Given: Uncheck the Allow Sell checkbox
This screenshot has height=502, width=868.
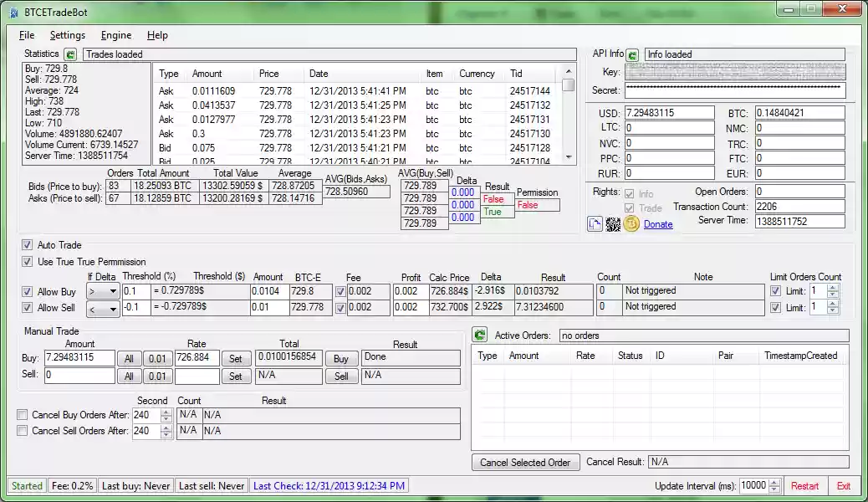Looking at the screenshot, I should [27, 308].
